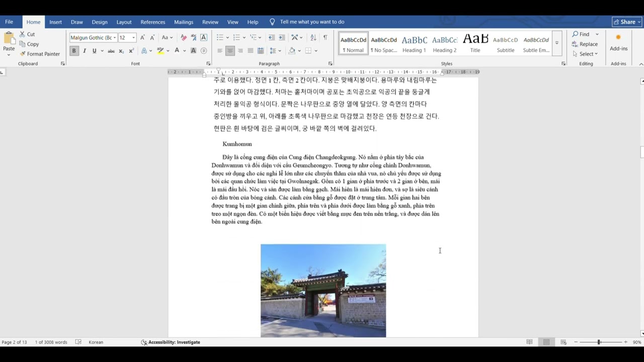The width and height of the screenshot is (644, 362).
Task: Open the File menu
Action: click(x=9, y=22)
